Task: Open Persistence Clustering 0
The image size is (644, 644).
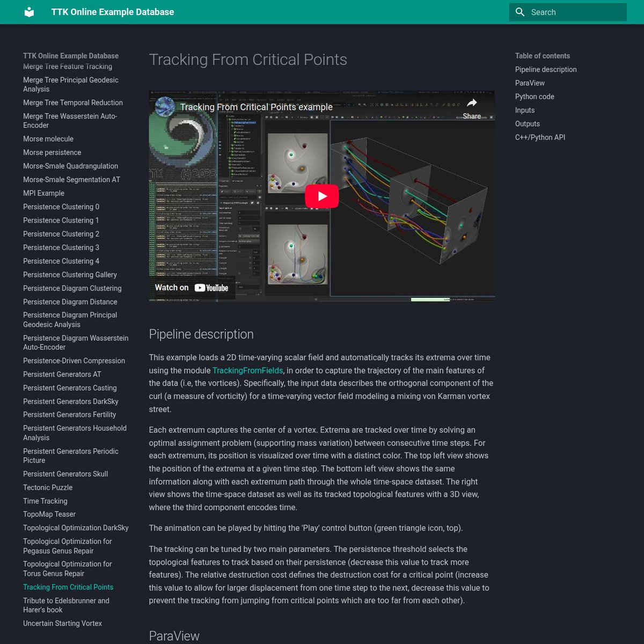Action: point(61,207)
